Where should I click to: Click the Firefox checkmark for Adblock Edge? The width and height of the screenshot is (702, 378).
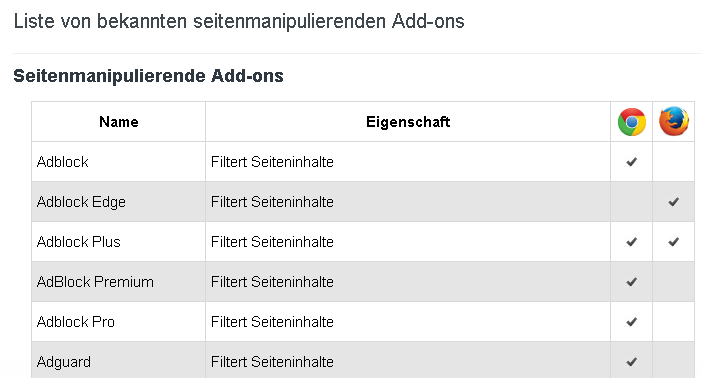coord(673,202)
